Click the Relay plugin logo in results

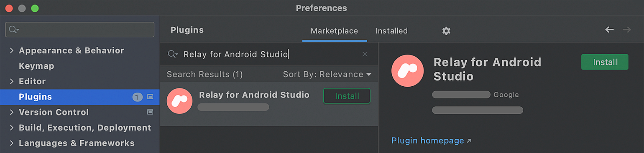point(179,101)
